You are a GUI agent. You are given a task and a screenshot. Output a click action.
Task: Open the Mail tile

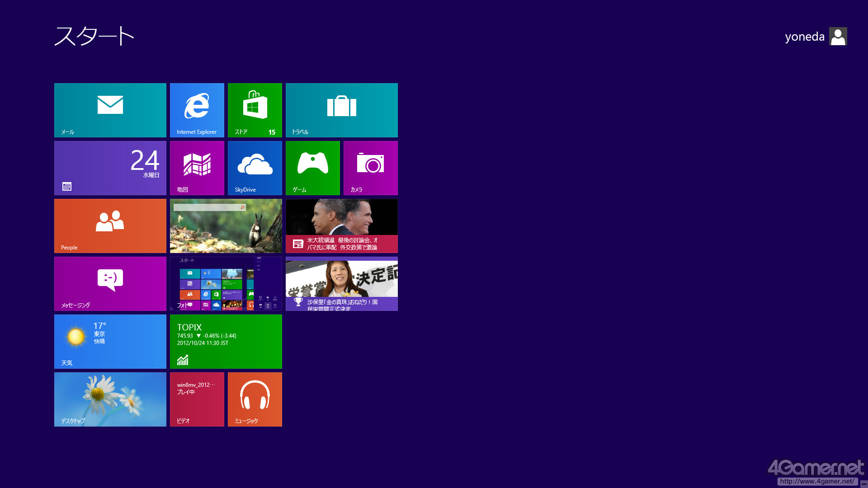pyautogui.click(x=110, y=110)
